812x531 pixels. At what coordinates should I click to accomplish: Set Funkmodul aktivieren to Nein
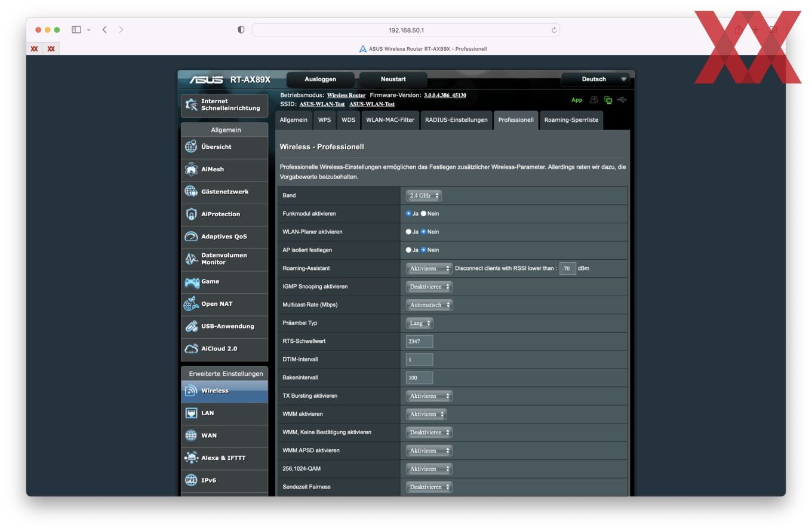point(423,213)
